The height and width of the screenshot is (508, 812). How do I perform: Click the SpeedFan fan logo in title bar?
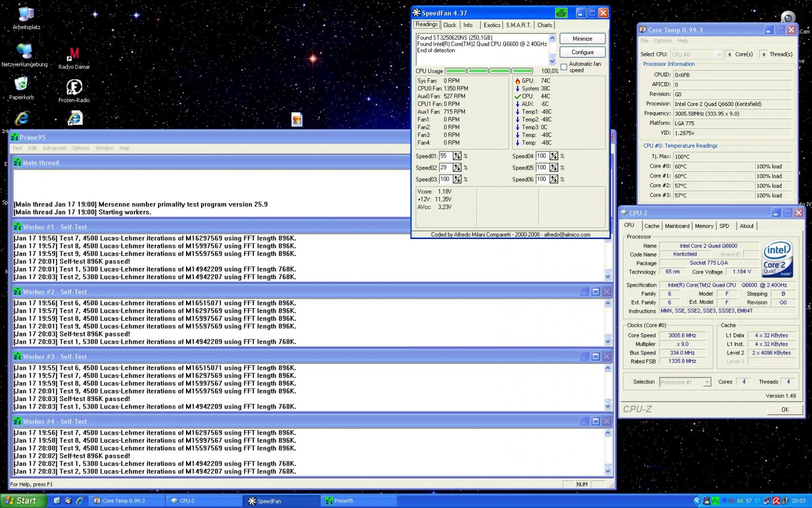416,13
